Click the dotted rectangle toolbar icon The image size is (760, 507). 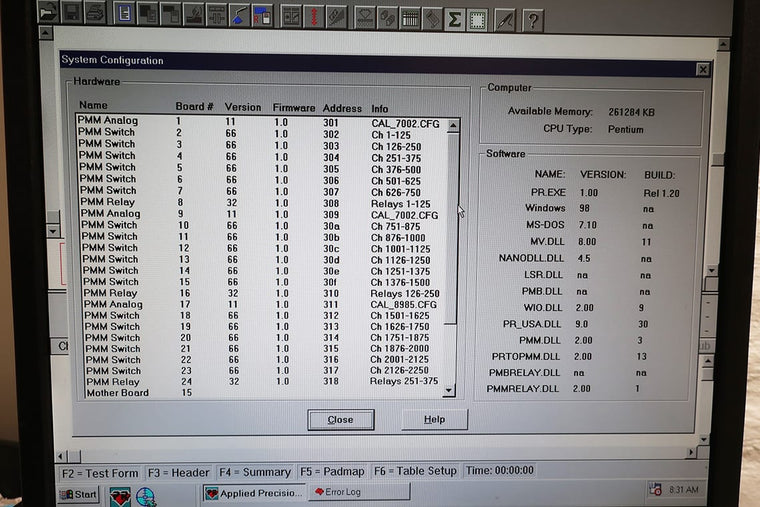pos(477,20)
